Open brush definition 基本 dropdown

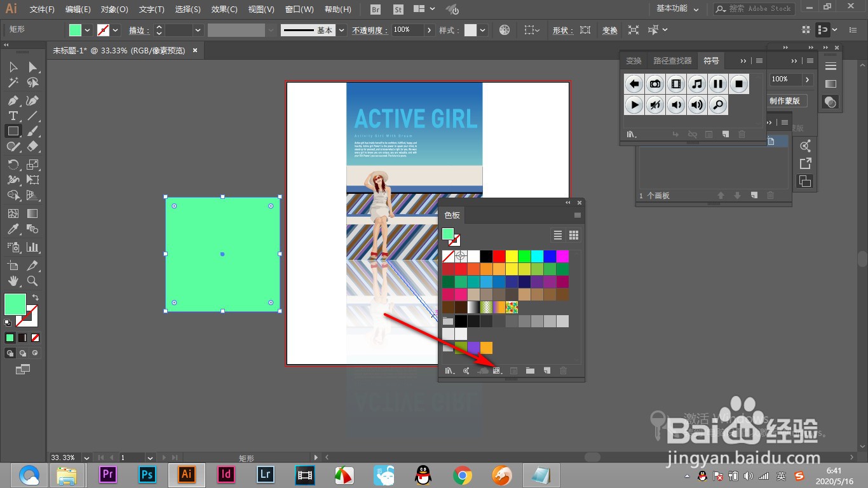pyautogui.click(x=342, y=30)
